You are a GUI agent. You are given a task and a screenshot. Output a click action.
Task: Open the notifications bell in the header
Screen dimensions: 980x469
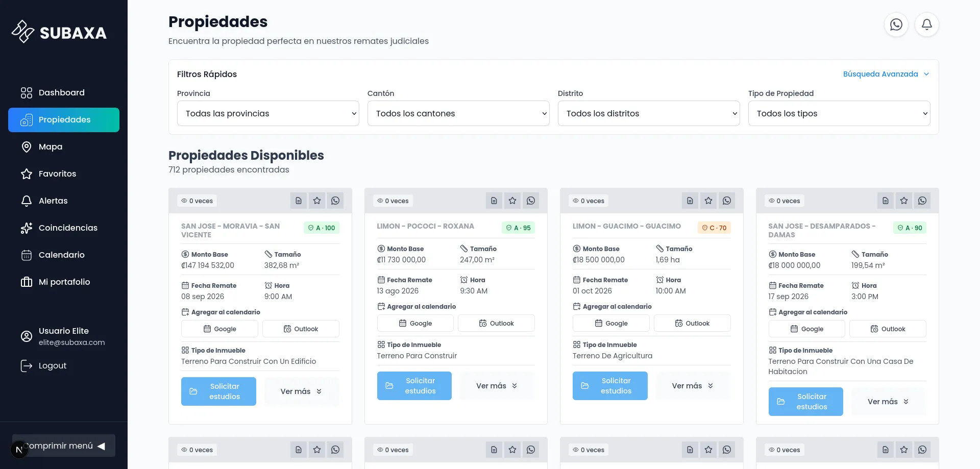click(x=927, y=24)
